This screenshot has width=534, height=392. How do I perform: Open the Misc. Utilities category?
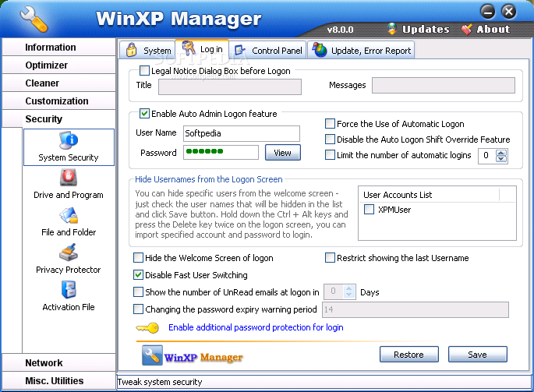point(58,381)
